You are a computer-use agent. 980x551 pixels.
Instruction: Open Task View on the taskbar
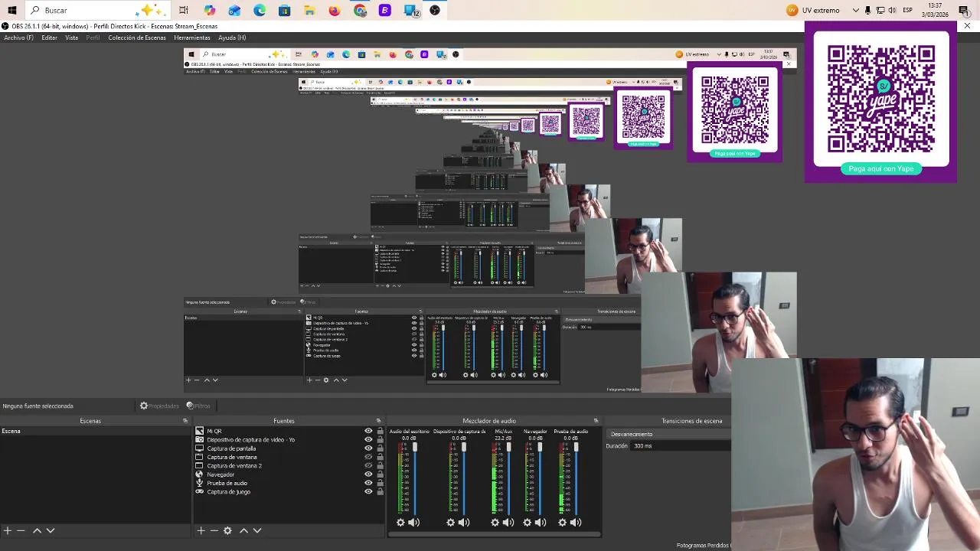click(x=184, y=10)
